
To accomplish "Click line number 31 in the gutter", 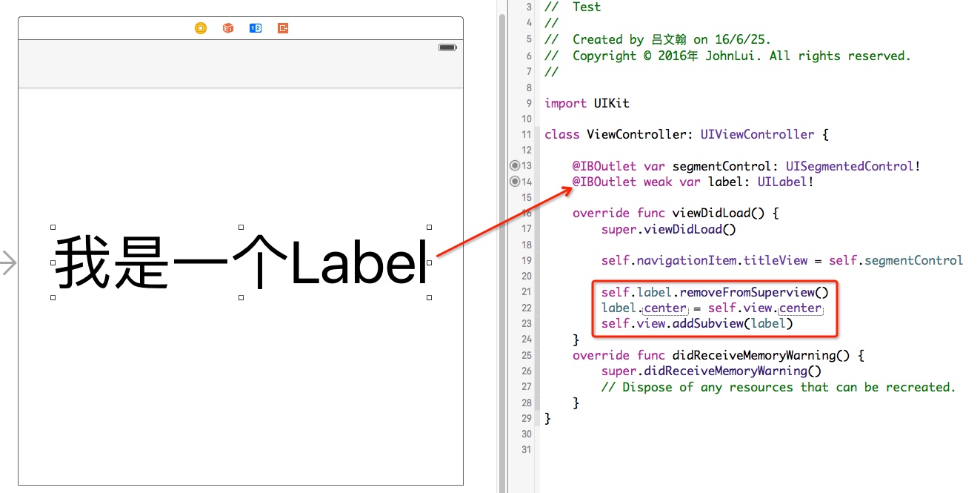I will point(527,449).
